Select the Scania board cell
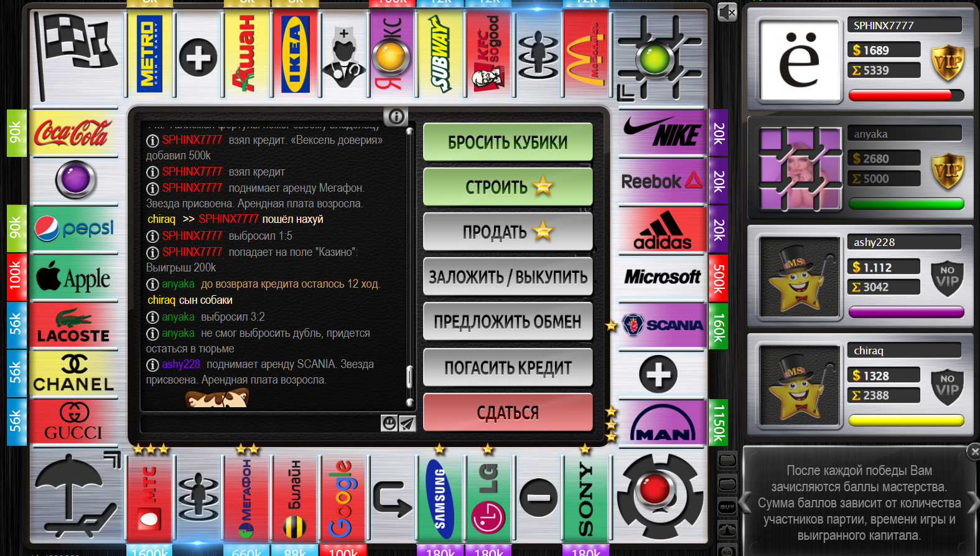980x556 pixels. [662, 325]
